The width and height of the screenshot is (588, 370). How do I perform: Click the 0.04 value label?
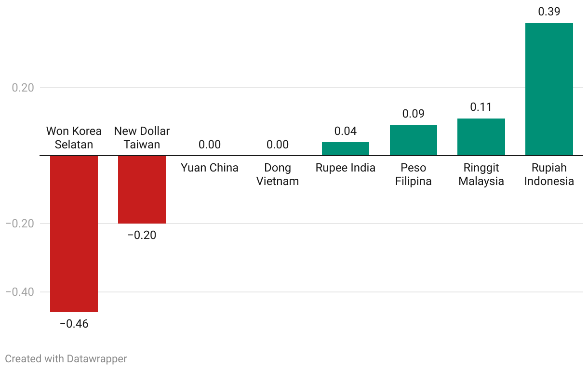pyautogui.click(x=346, y=131)
